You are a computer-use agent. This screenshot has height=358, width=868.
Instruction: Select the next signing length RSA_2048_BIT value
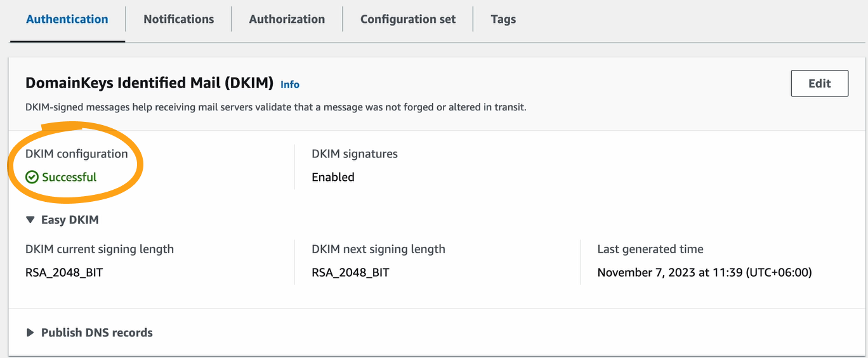tap(350, 273)
